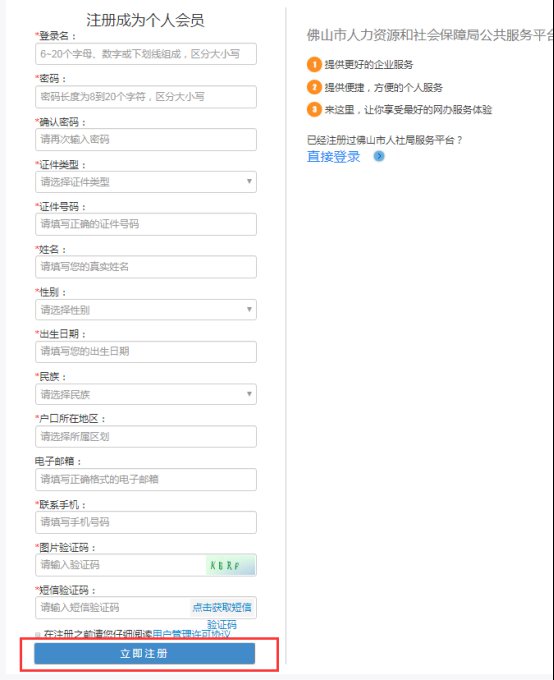Click the 立即注册 button
The height and width of the screenshot is (680, 554).
pos(144,654)
